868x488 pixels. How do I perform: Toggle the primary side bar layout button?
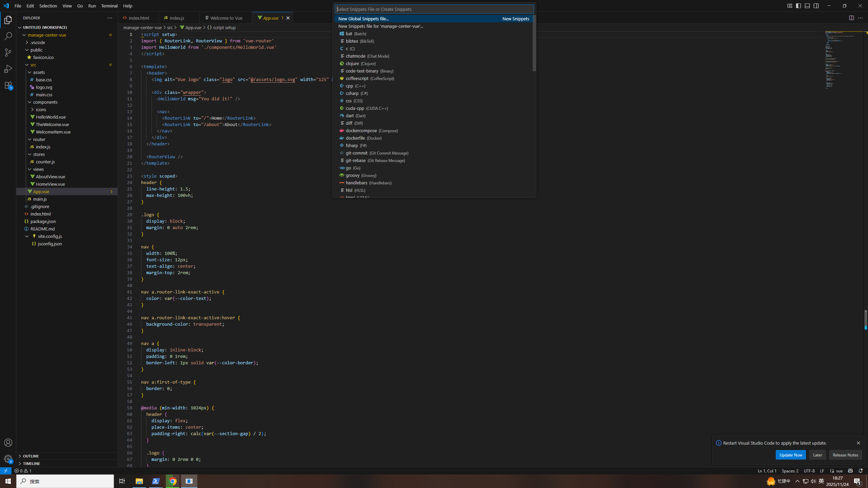798,6
